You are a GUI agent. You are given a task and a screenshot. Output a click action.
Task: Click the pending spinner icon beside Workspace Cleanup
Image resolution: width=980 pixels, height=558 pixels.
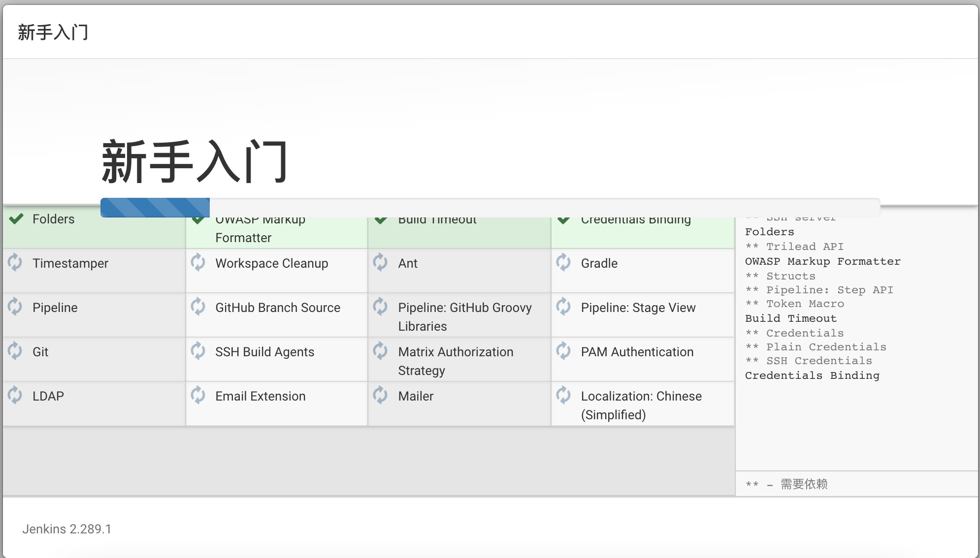click(x=198, y=262)
